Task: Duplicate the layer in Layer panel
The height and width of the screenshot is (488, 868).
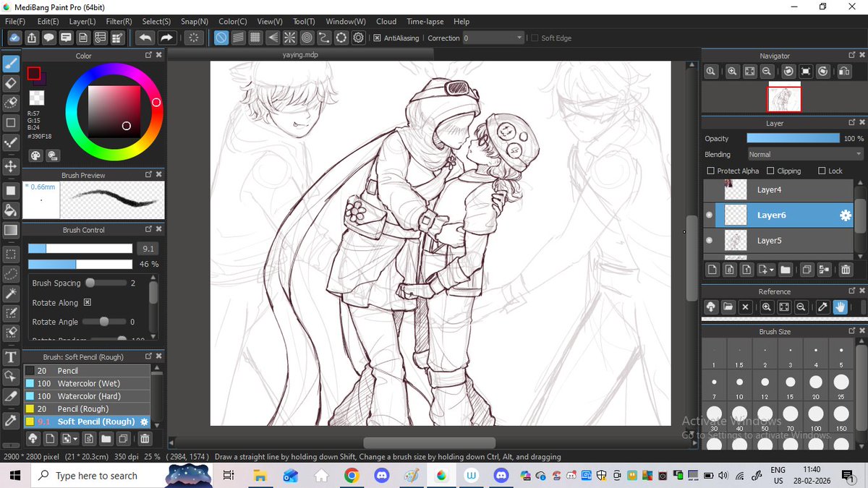Action: click(x=806, y=270)
